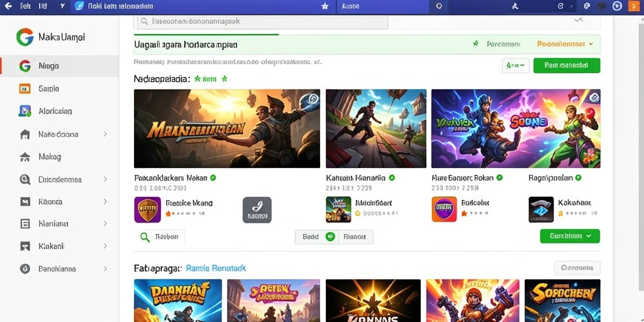Open the orange Pracoofiamnear dropdown
The image size is (644, 322).
[x=565, y=43]
